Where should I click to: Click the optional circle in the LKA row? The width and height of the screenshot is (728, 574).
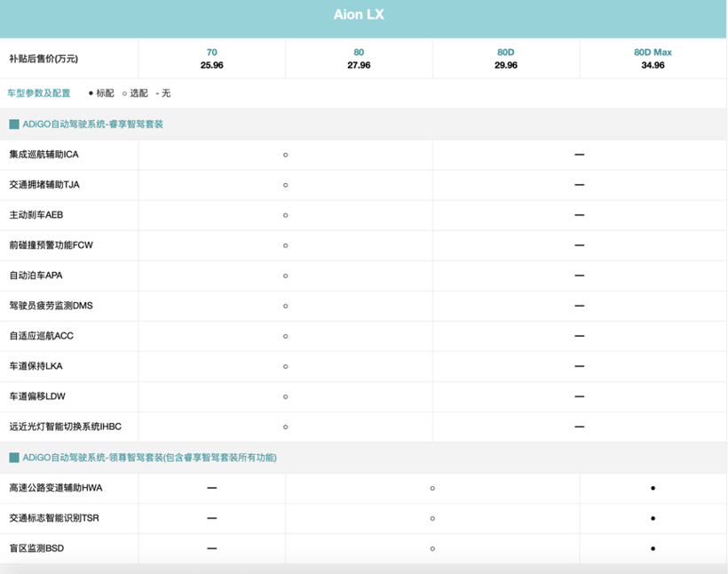(x=286, y=366)
